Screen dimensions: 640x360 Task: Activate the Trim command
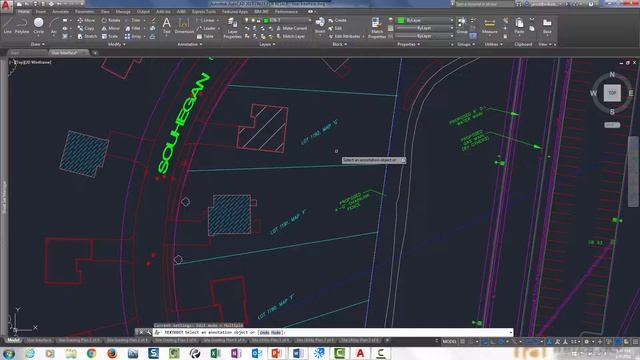click(133, 20)
